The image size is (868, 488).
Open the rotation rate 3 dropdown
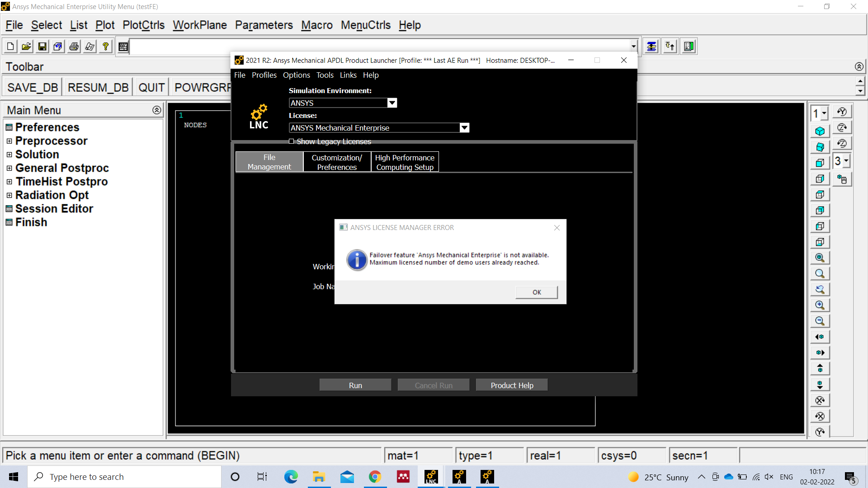point(846,161)
